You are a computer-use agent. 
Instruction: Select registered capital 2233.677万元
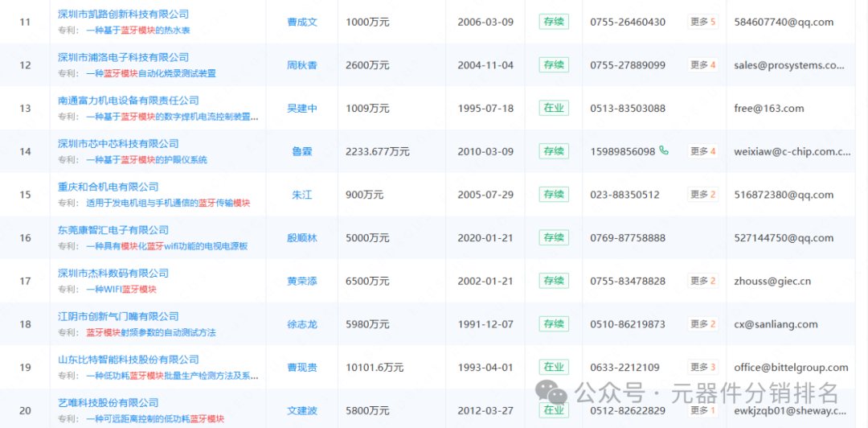click(378, 152)
